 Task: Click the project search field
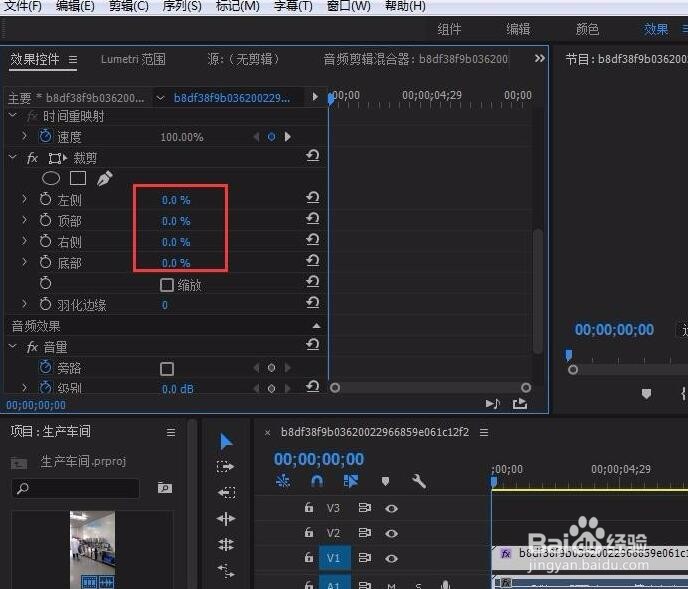(x=75, y=488)
